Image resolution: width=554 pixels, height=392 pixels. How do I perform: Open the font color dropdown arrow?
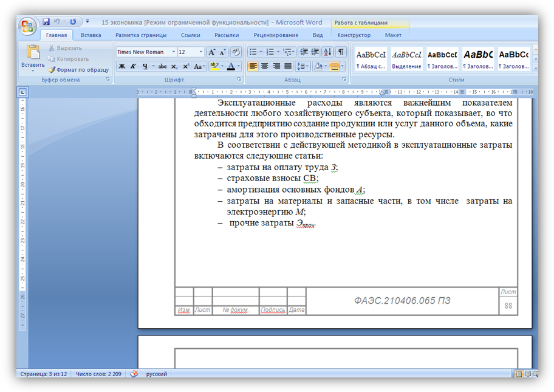point(239,66)
